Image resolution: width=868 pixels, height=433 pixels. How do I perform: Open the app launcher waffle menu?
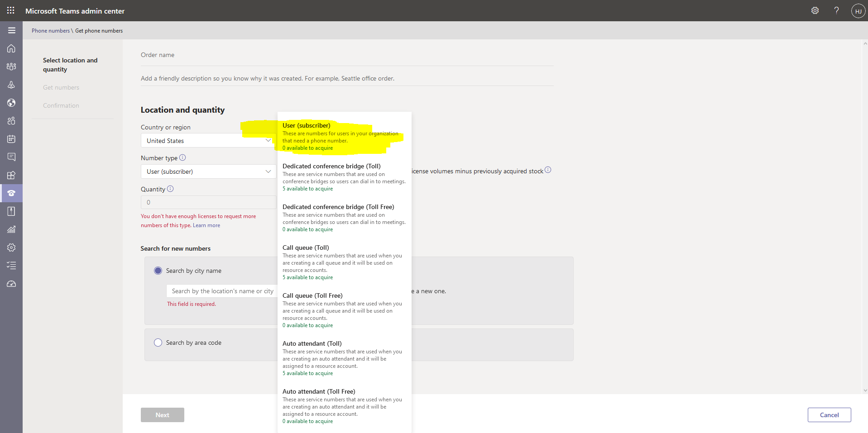pos(11,10)
